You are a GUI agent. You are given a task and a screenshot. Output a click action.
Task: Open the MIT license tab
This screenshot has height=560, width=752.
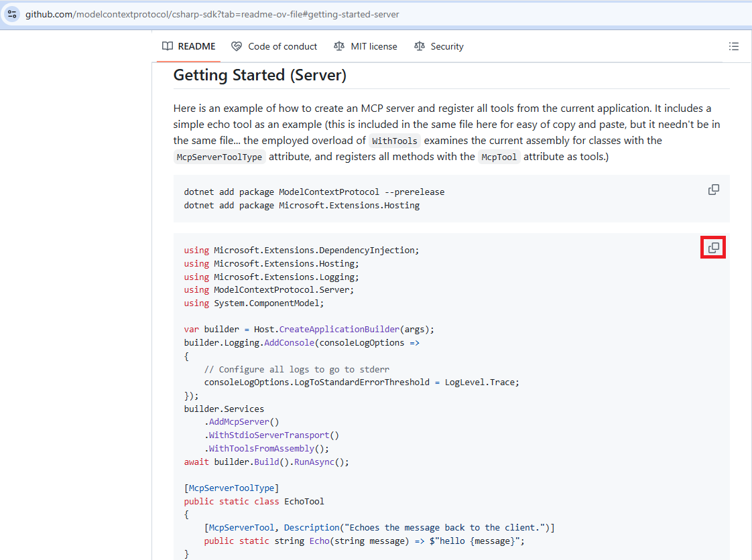pos(373,46)
